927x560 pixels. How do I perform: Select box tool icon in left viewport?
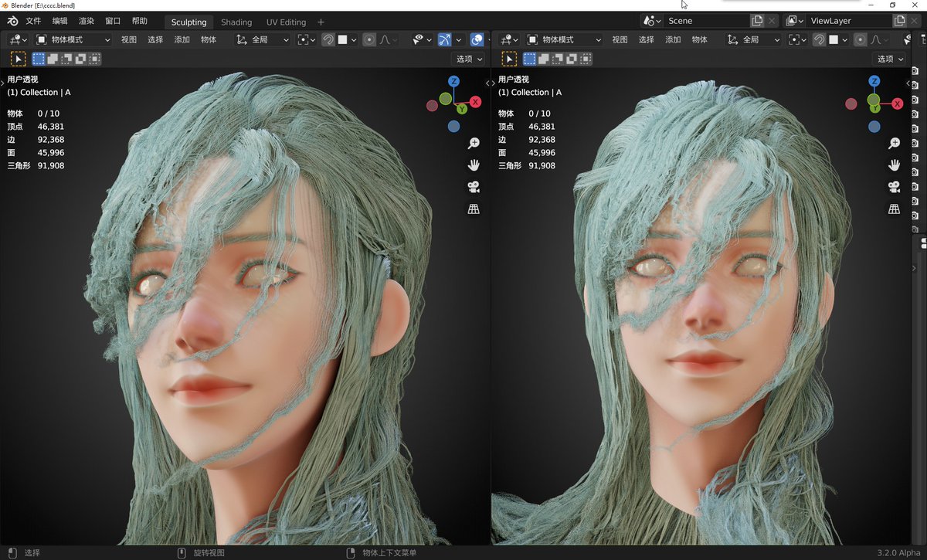tap(18, 58)
